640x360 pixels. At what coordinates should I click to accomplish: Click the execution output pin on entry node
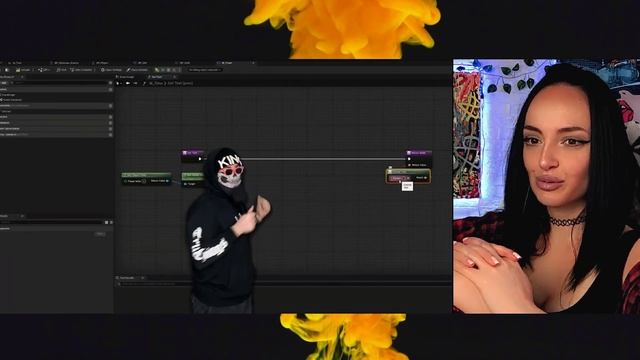(x=200, y=159)
